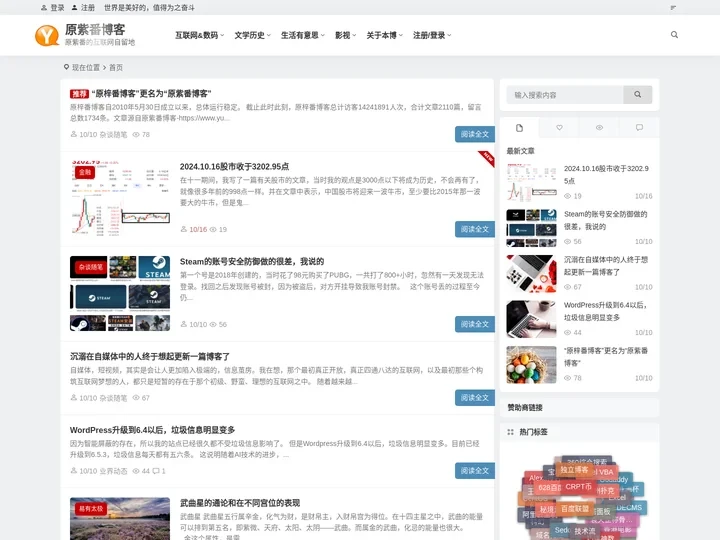This screenshot has height=540, width=720.
Task: Select the latest articles document tab
Action: point(519,128)
